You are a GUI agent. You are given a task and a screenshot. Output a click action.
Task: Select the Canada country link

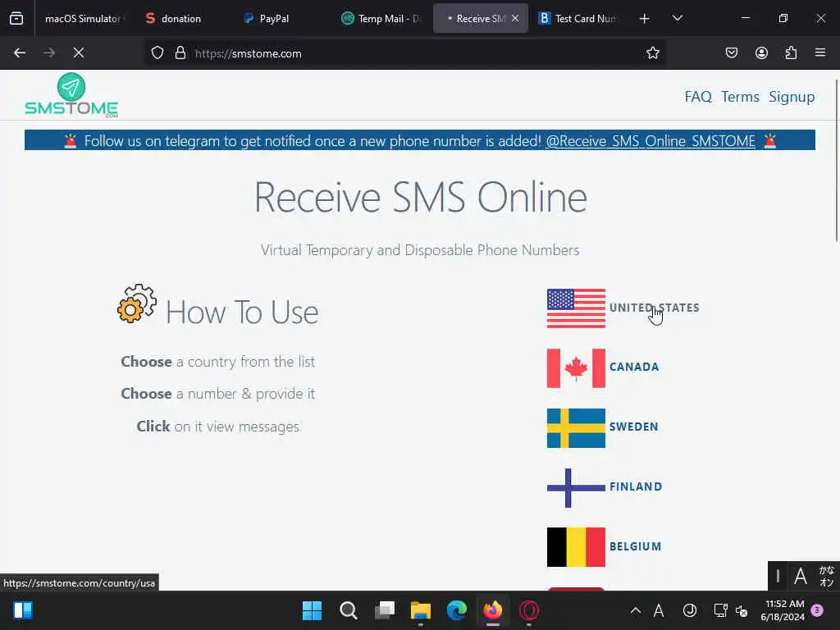coord(634,367)
